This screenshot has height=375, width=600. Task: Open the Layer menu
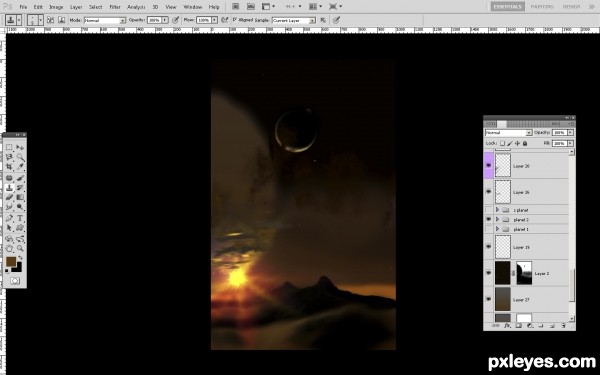pos(76,7)
